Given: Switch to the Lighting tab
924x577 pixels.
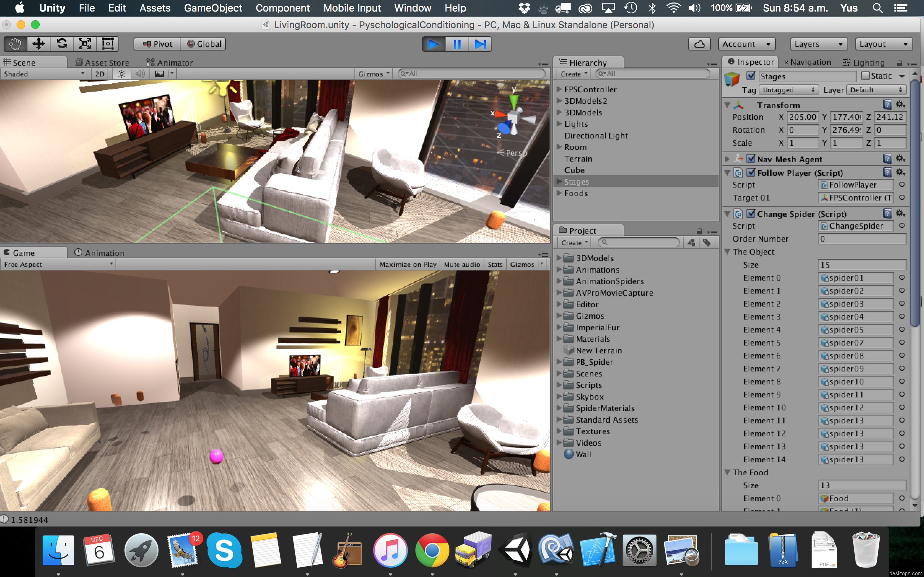Looking at the screenshot, I should [864, 62].
